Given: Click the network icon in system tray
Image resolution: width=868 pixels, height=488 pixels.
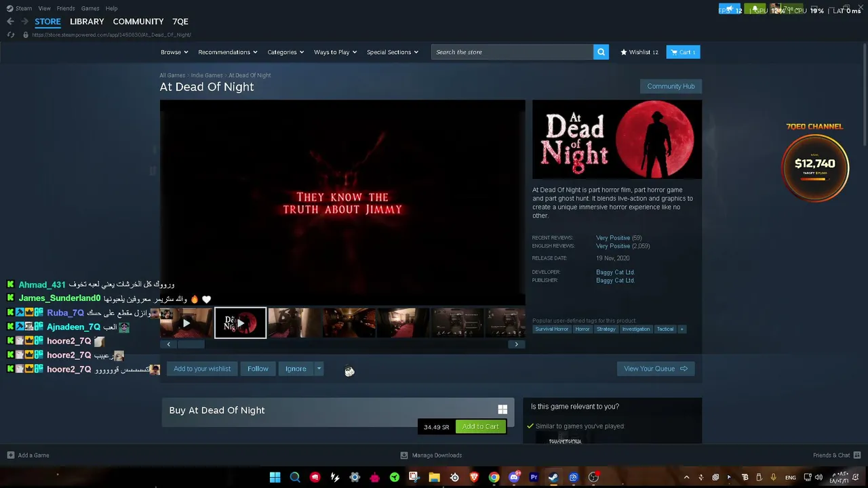Looking at the screenshot, I should (808, 477).
